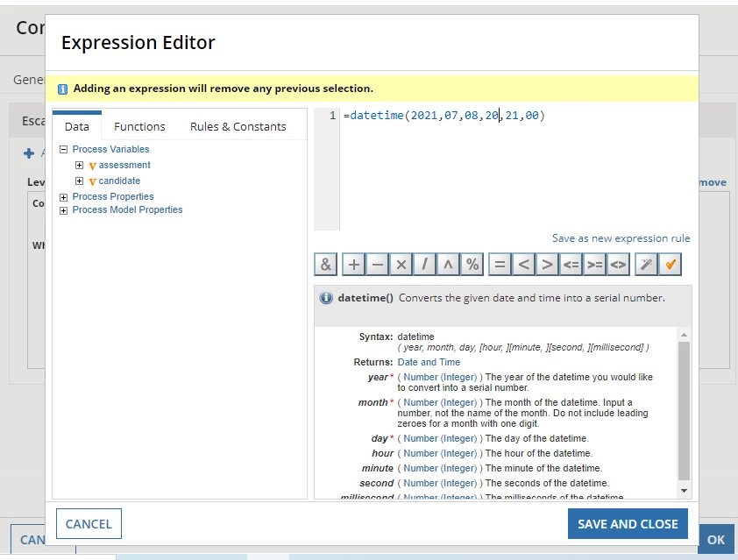
Task: Insert the plus operator
Action: (354, 264)
